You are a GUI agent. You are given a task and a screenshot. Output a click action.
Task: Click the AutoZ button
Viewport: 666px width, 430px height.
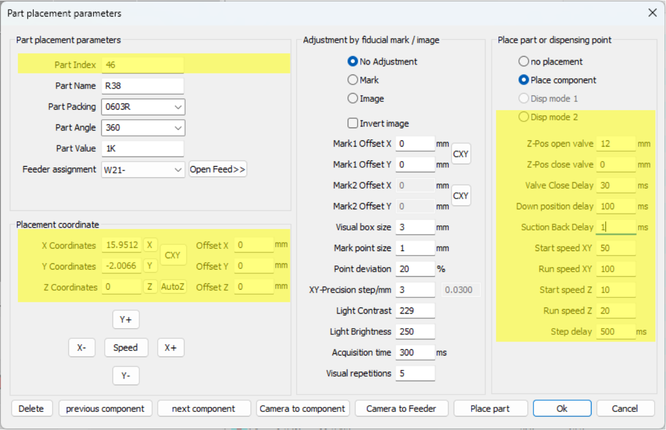pyautogui.click(x=171, y=286)
